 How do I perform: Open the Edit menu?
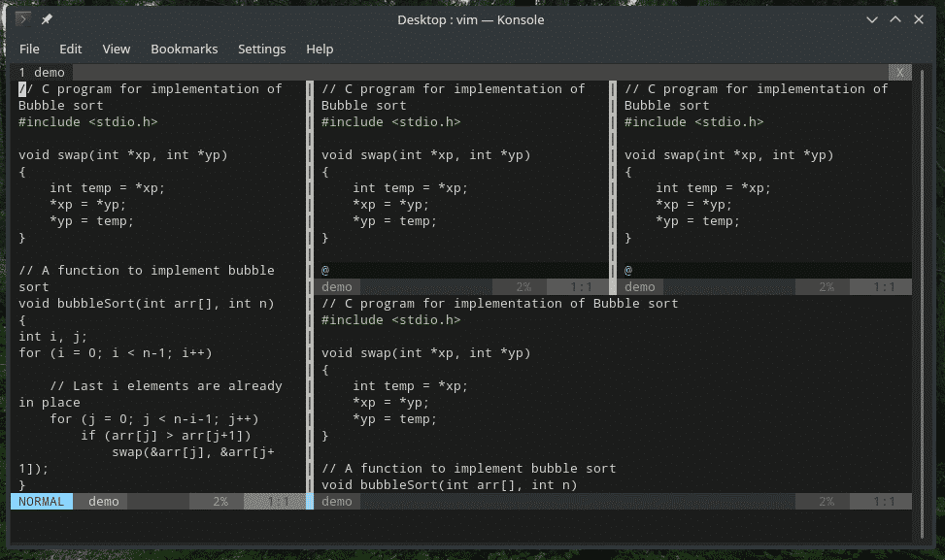click(x=71, y=49)
